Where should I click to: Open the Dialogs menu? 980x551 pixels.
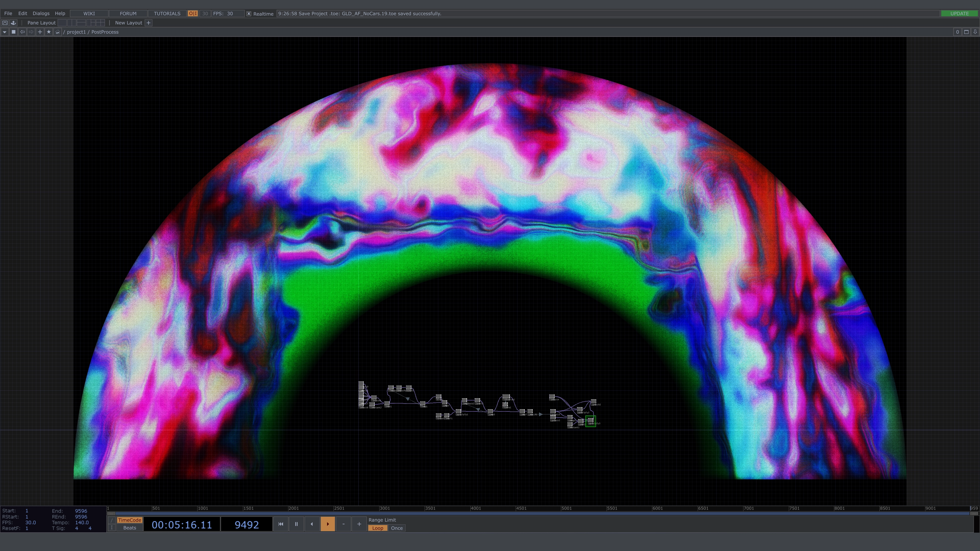[41, 14]
